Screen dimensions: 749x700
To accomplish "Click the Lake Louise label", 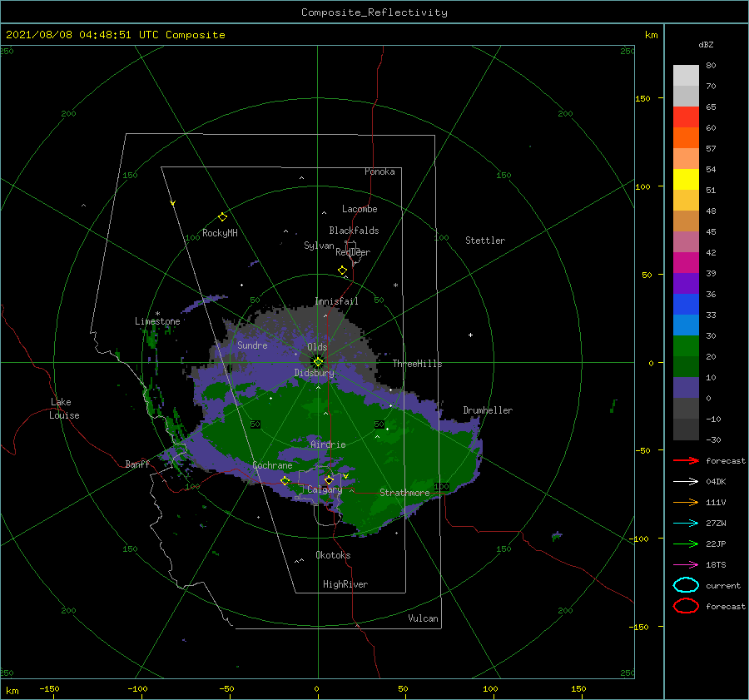I will [x=64, y=409].
